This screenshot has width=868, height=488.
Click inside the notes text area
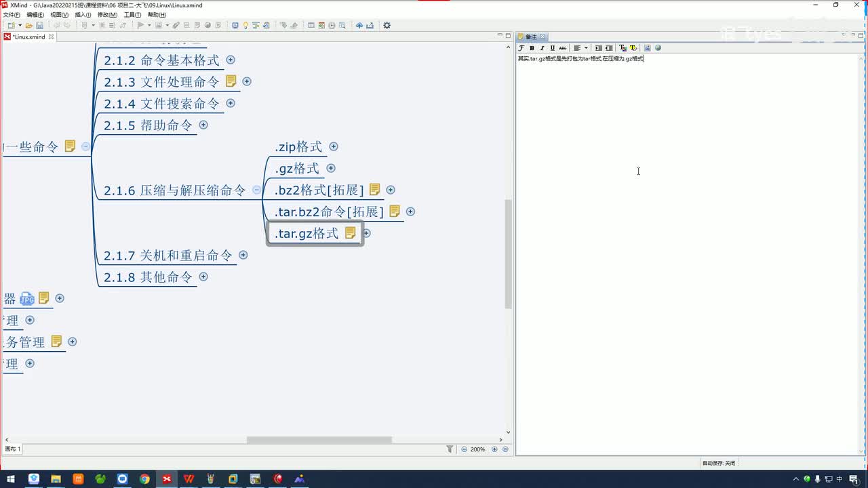[x=688, y=254]
